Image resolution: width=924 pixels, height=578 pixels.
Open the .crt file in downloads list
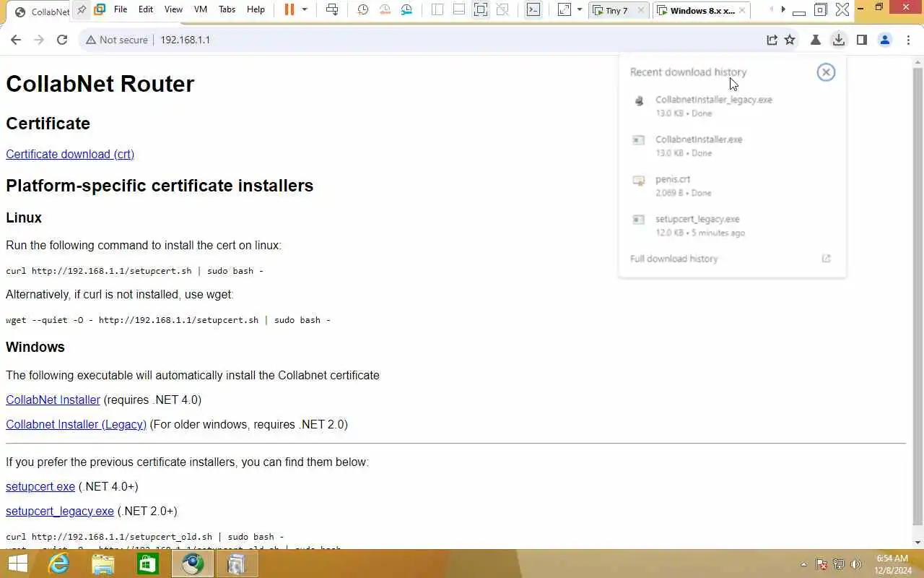click(731, 186)
